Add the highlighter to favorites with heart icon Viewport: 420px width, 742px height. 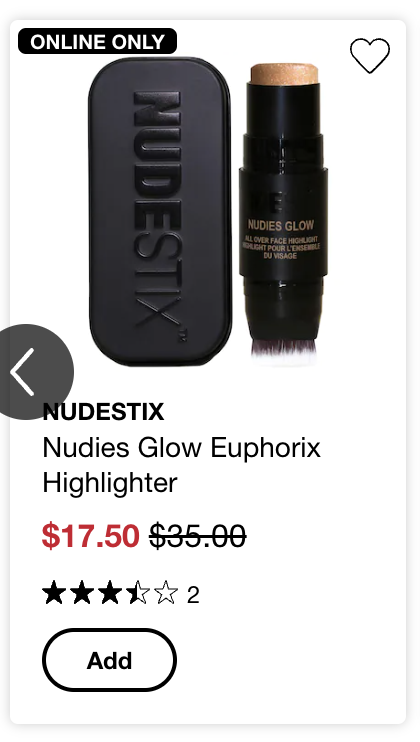pos(370,55)
